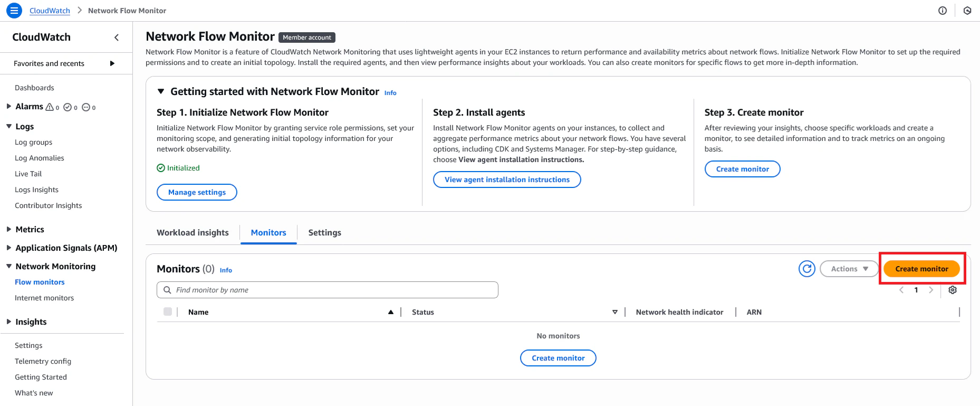980x406 pixels.
Task: Click page number 1 in pagination
Action: point(916,290)
